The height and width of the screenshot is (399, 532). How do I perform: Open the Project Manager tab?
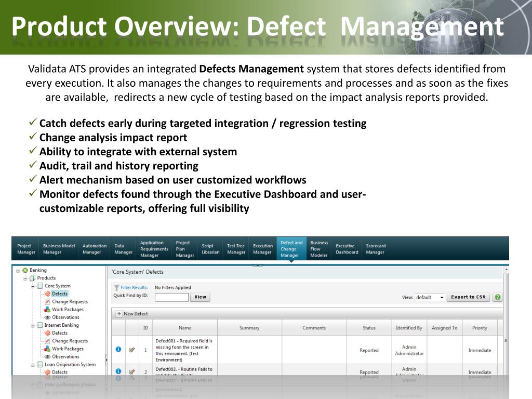click(26, 249)
